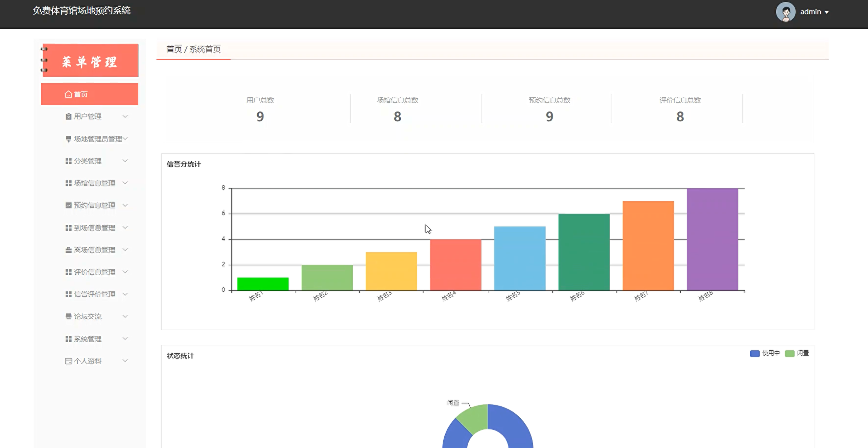Click the purple 姓名8 bar

click(x=712, y=239)
